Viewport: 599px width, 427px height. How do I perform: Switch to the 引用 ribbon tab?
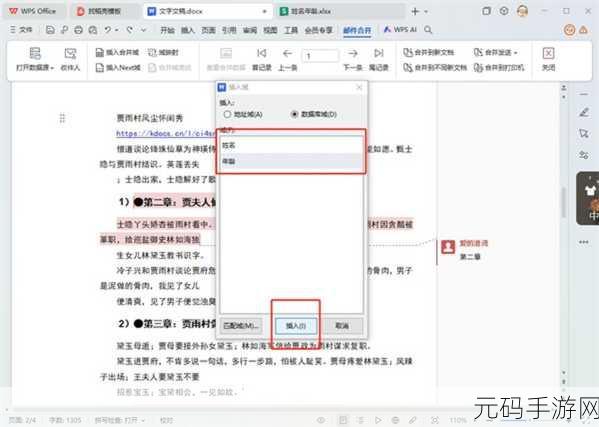(229, 30)
